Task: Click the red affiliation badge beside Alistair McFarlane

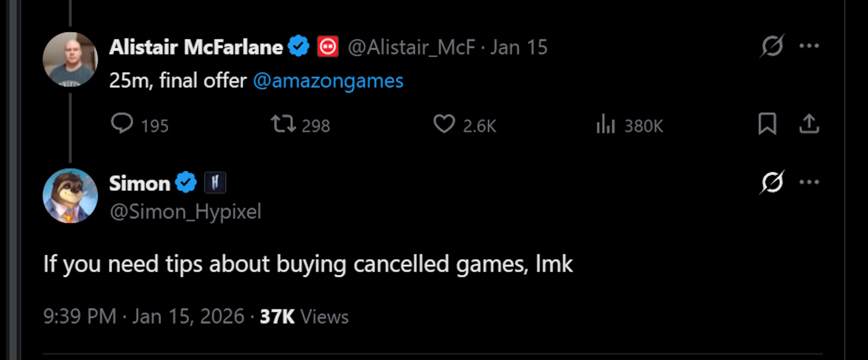Action: (328, 45)
